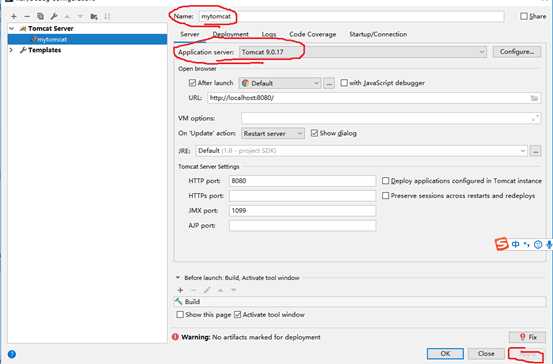Viewport: 553px width, 364px height.
Task: Click the JRE browse ellipsis button
Action: coord(536,151)
